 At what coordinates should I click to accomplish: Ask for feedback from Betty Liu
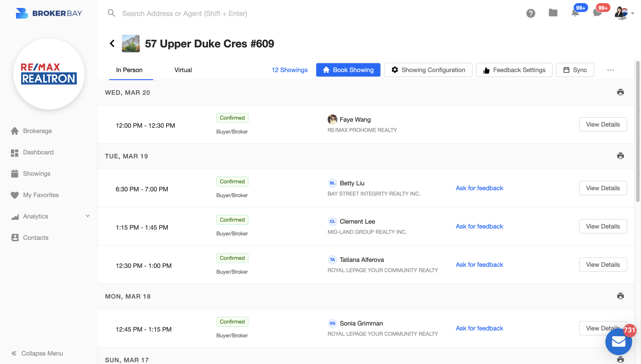tap(479, 188)
